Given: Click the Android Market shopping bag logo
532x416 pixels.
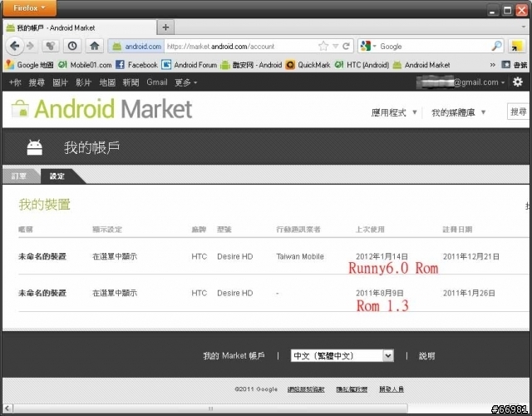Looking at the screenshot, I should click(x=20, y=109).
